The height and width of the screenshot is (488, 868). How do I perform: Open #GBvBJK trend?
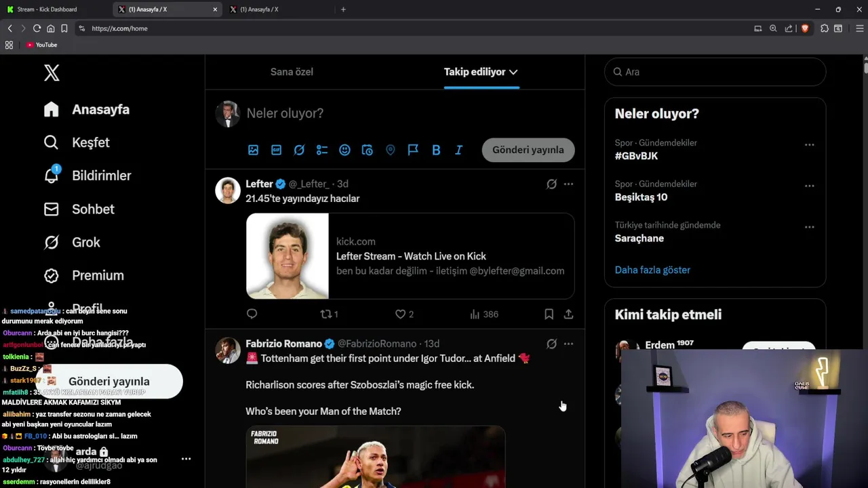[x=636, y=156]
